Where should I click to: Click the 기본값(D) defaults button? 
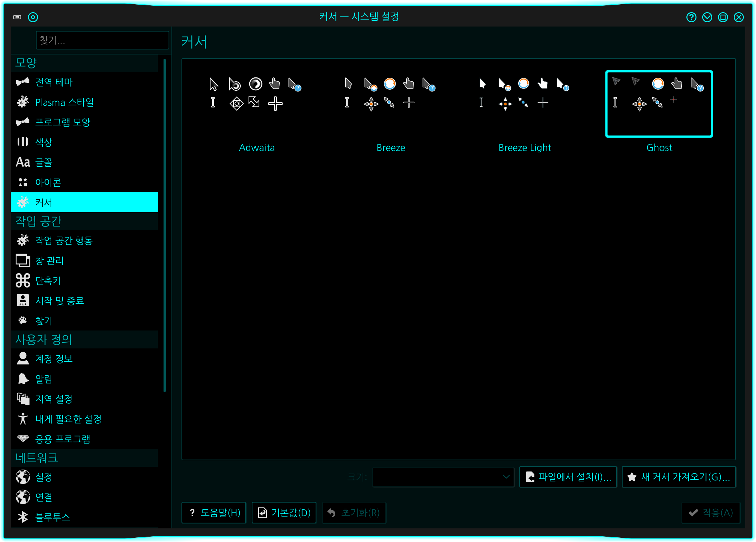284,513
